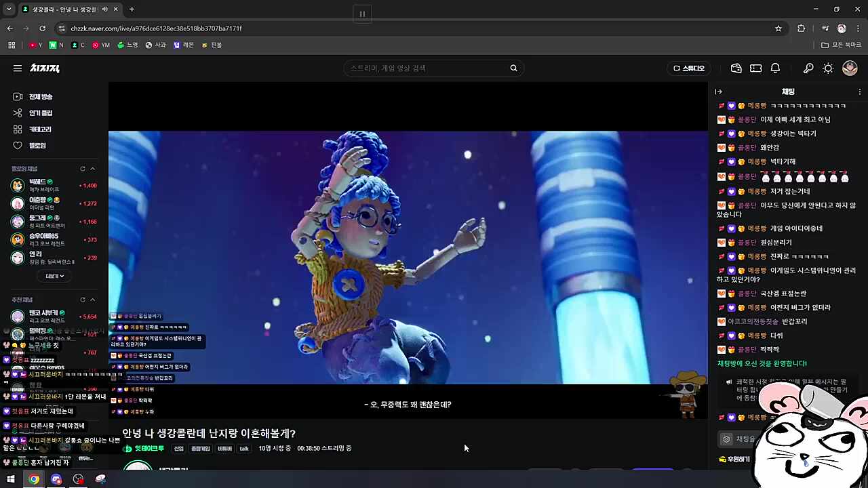Expand following list with 더보기

54,276
